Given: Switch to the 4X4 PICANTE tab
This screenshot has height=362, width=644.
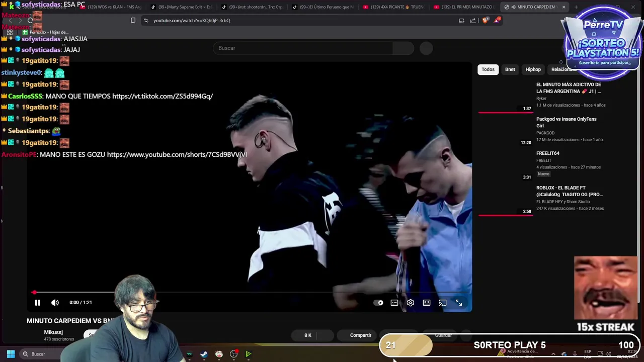Looking at the screenshot, I should (x=393, y=7).
